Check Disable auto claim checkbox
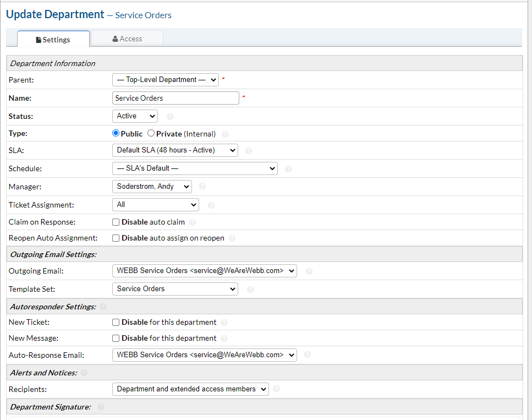Viewport: 532px width, 420px height. pyautogui.click(x=116, y=222)
